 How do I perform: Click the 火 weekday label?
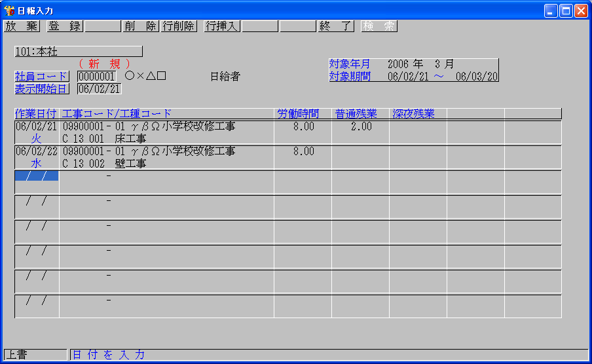point(36,139)
